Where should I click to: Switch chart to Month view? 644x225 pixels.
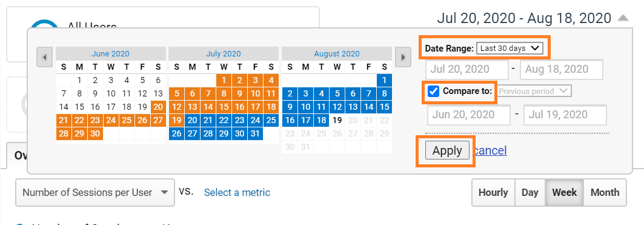click(x=605, y=192)
